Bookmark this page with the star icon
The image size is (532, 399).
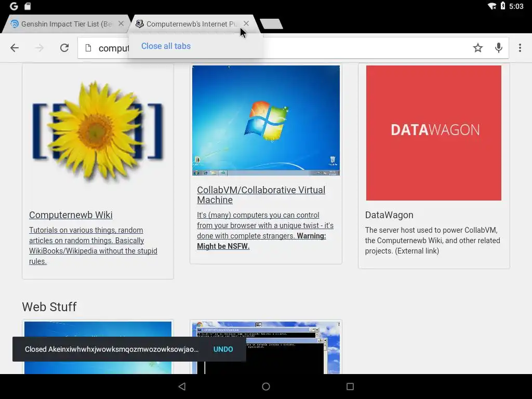(x=478, y=48)
